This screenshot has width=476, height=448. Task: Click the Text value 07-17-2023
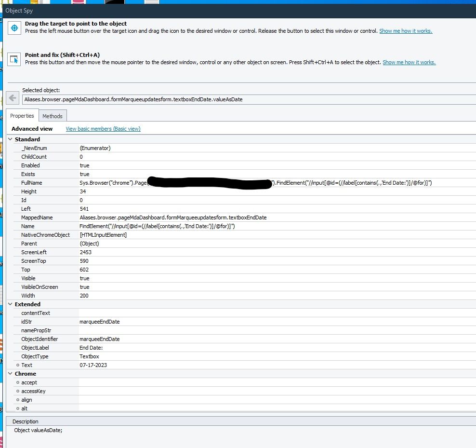(x=93, y=365)
